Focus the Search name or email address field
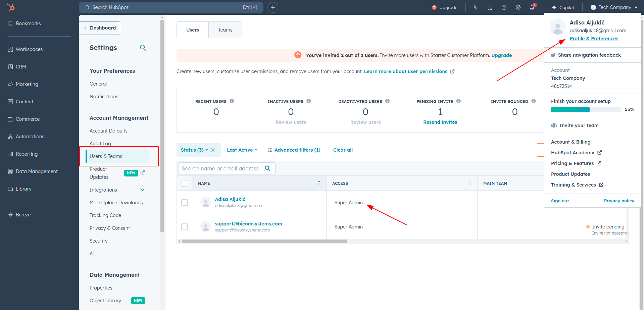This screenshot has height=310, width=644. pos(227,168)
